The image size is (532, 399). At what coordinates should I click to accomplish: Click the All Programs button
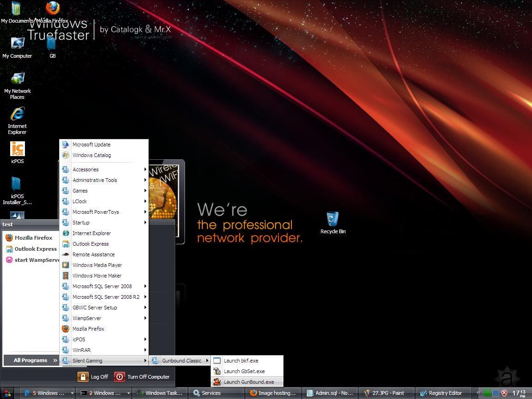pos(31,360)
